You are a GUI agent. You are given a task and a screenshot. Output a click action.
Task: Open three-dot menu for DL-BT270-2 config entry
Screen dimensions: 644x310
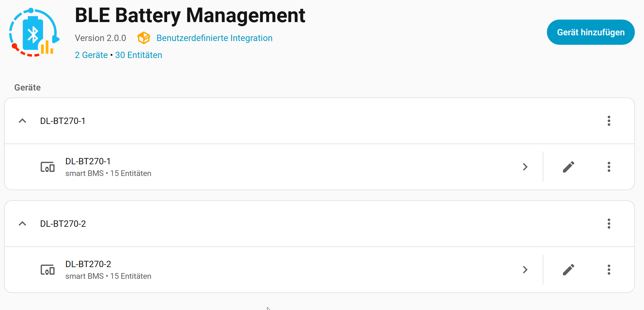609,224
